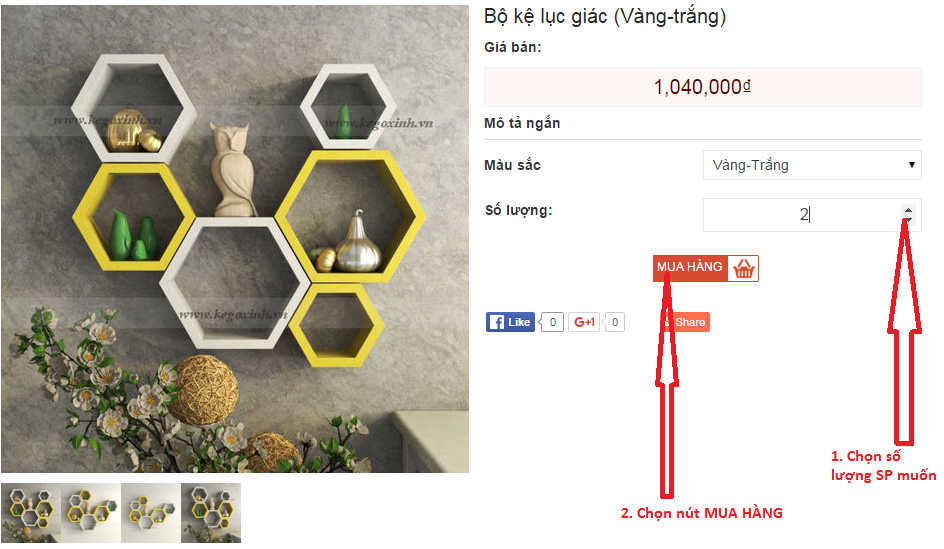
Task: Decrease quantity with the down arrow
Action: coord(908,221)
